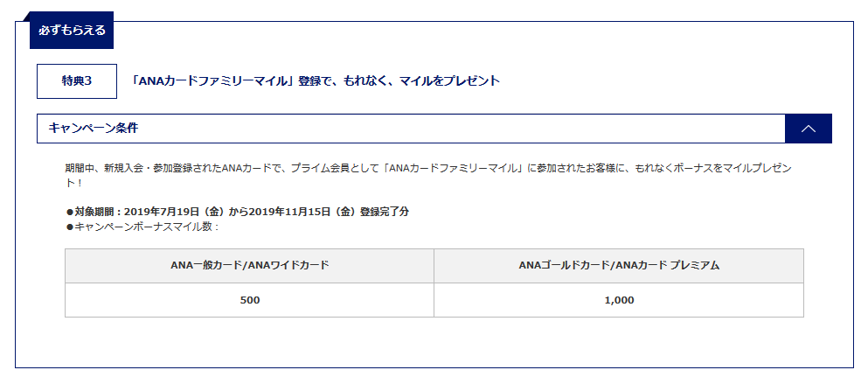Click the folded corner triangle beside 必ずもらえる
Viewport: 868px width, 377px height.
point(24,17)
